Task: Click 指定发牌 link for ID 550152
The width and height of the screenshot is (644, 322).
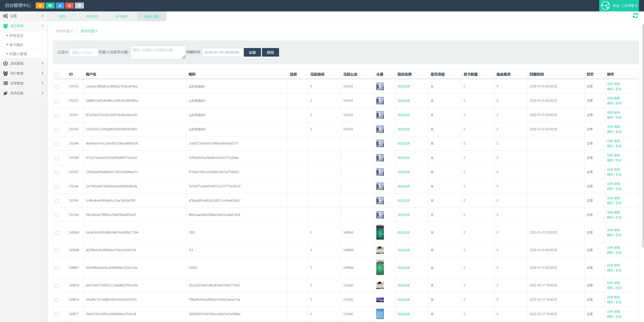Action: coord(403,101)
